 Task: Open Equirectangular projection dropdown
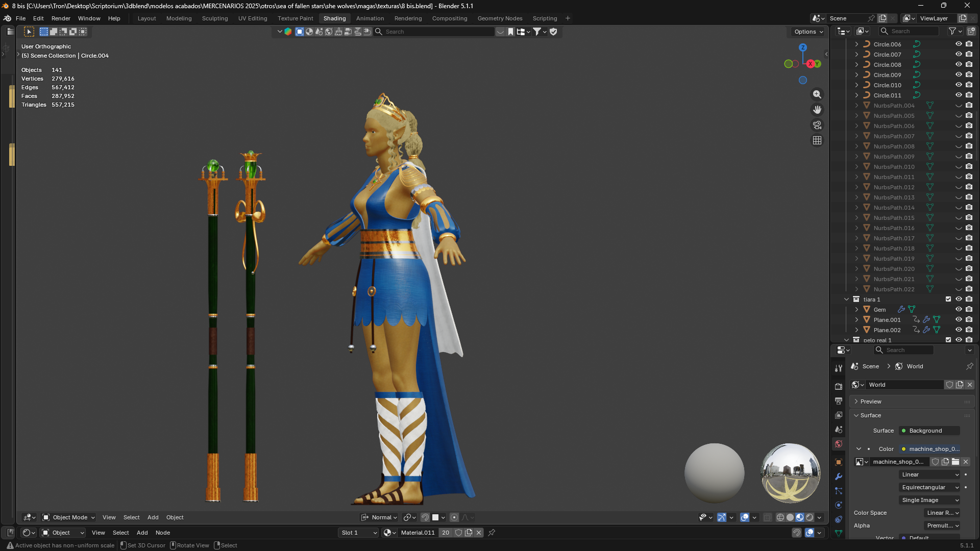click(x=930, y=487)
